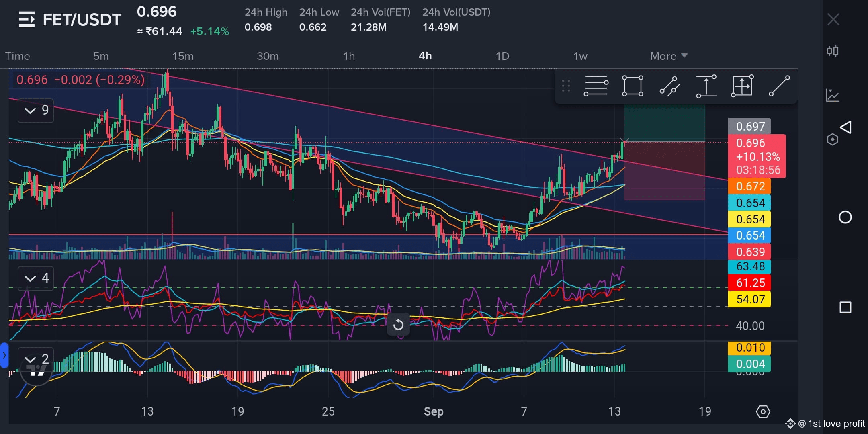Open the FET/USDT pair list menu icon
The image size is (868, 434).
27,19
